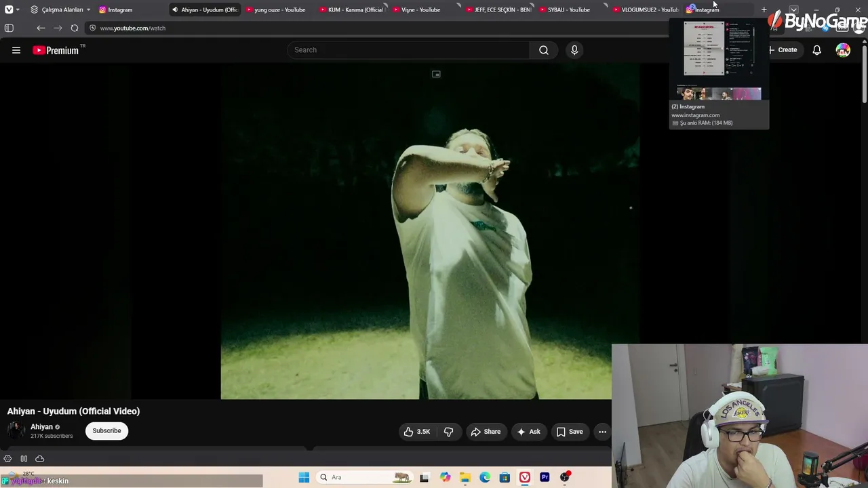
Task: Go forward to the next page
Action: pos(58,28)
